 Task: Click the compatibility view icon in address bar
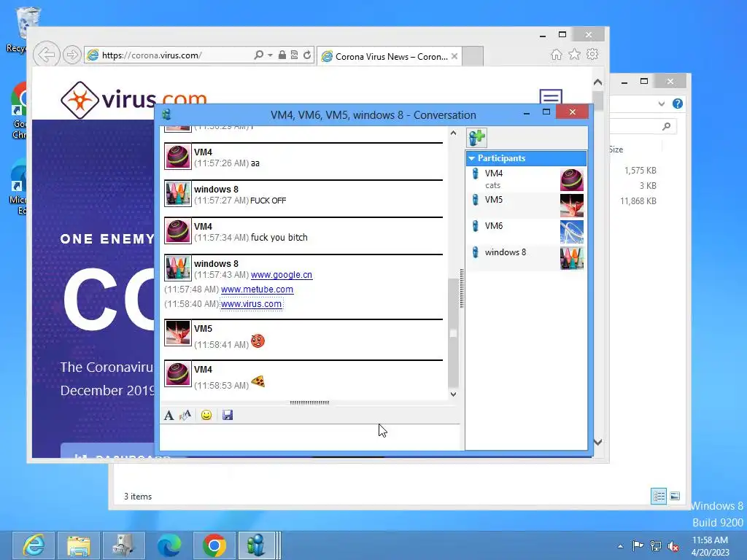[x=295, y=55]
